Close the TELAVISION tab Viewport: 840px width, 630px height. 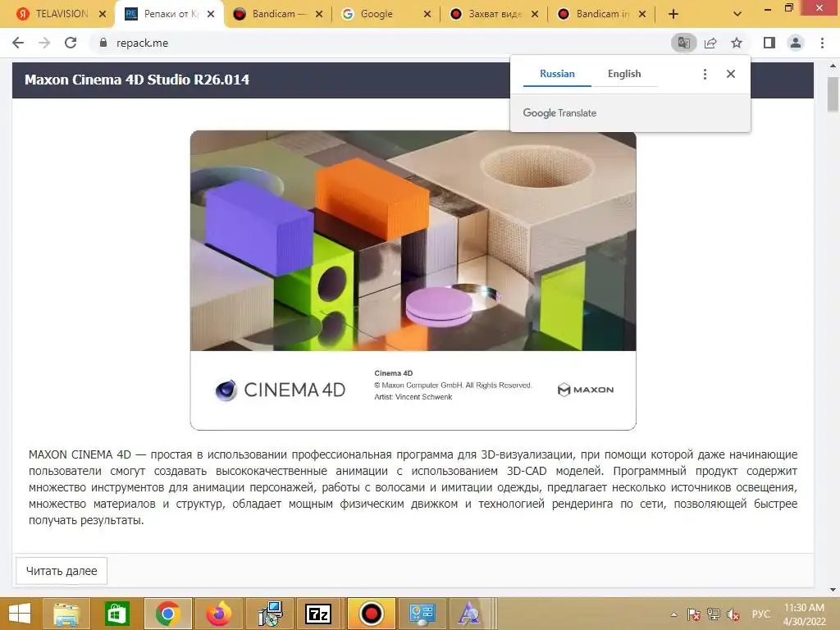[x=103, y=14]
